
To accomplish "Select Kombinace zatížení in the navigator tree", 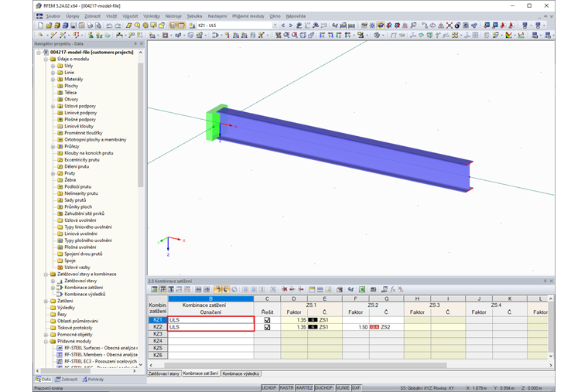I will point(84,288).
